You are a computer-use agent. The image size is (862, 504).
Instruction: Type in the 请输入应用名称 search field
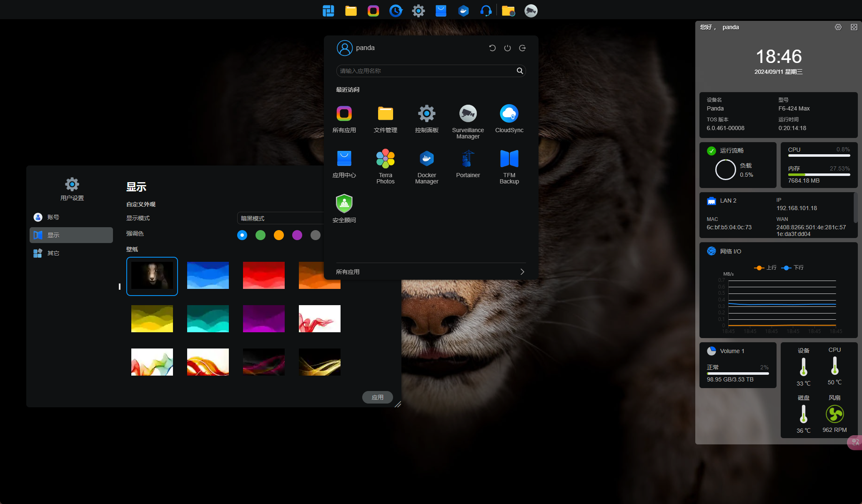(x=431, y=71)
